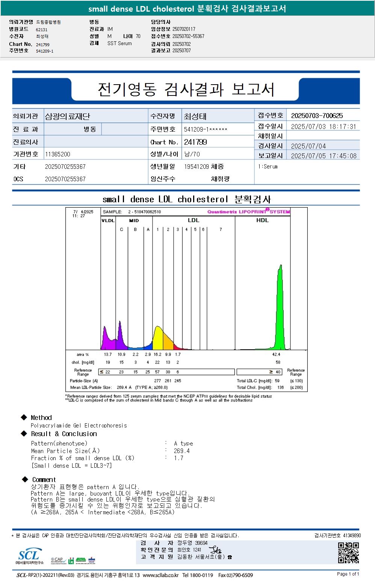This screenshot has width=375, height=588.
Task: Click the diamond bullet beside Comment
Action: tap(25, 479)
